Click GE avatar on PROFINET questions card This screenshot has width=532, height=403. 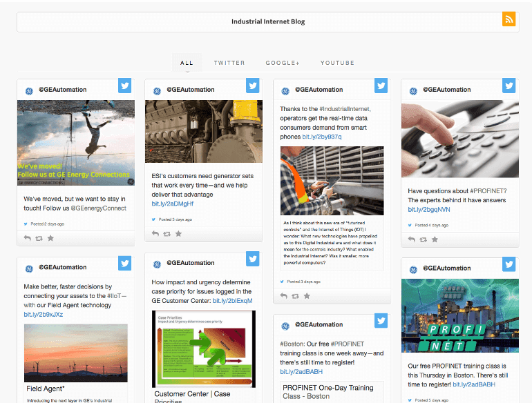click(413, 91)
